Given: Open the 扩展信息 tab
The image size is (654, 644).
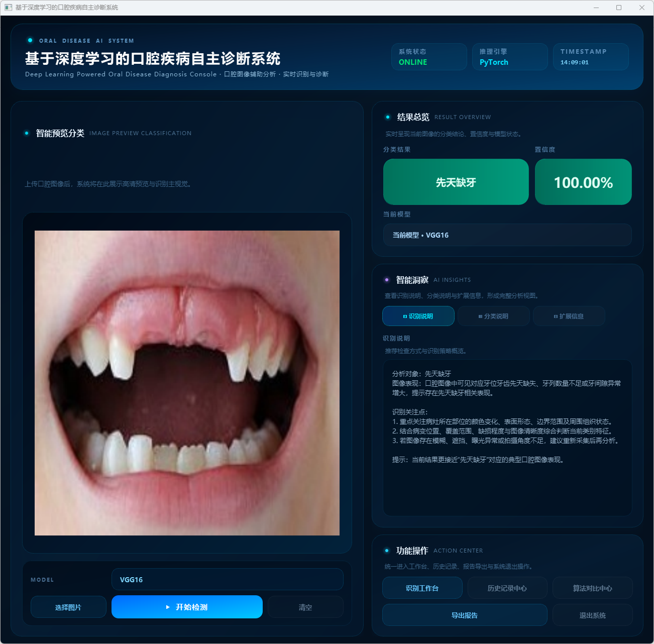Looking at the screenshot, I should coord(569,316).
